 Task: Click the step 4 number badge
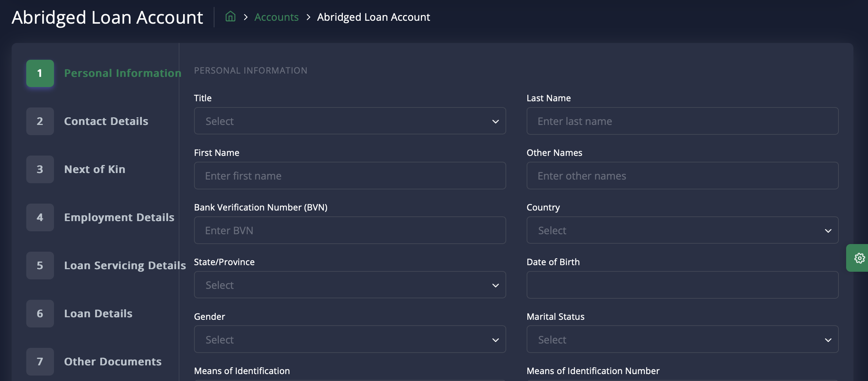tap(40, 217)
